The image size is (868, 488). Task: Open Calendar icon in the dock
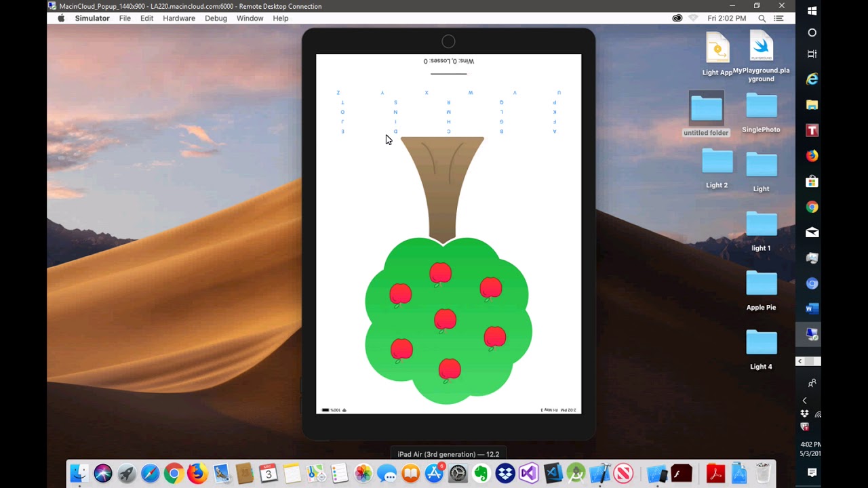[x=268, y=473]
